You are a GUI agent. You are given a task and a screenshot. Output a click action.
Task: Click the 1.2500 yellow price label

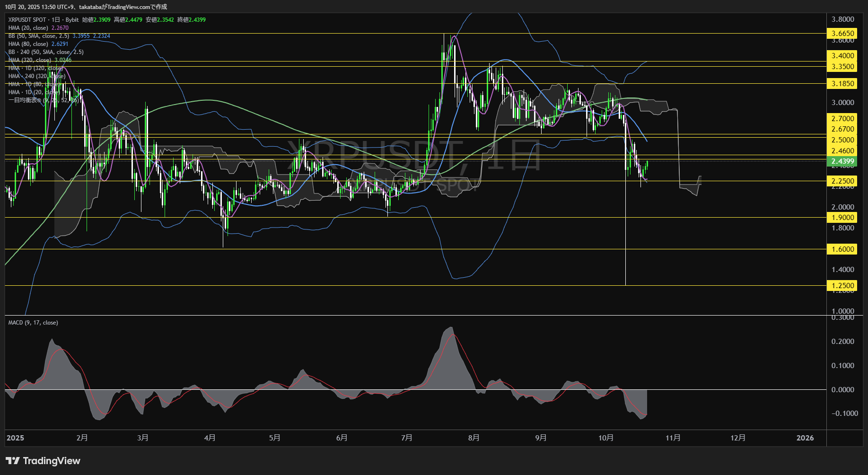coord(842,285)
